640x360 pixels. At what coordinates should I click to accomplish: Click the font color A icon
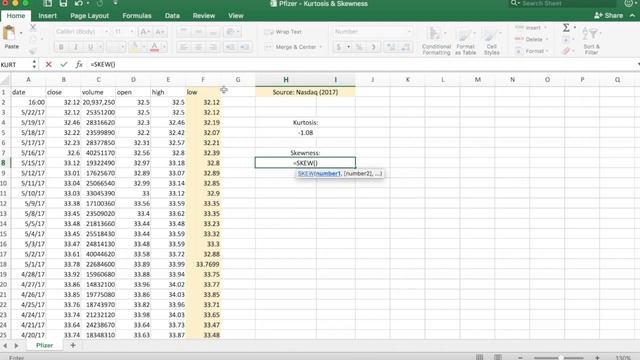154,47
